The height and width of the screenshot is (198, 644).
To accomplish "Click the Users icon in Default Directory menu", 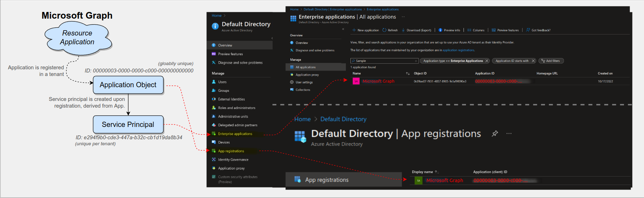I will pyautogui.click(x=214, y=82).
